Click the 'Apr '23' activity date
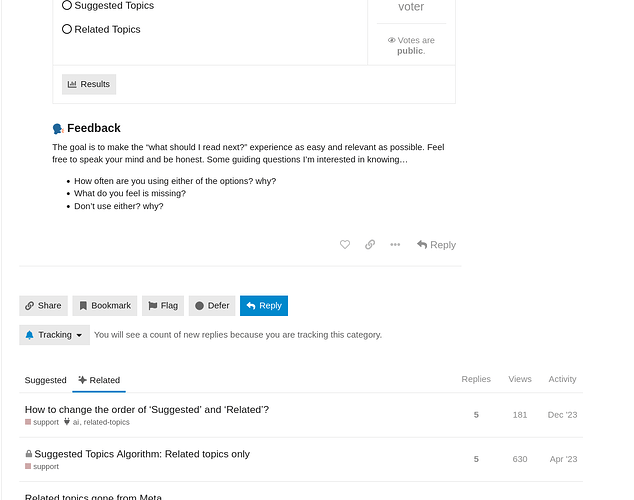634x500 pixels. tap(563, 459)
